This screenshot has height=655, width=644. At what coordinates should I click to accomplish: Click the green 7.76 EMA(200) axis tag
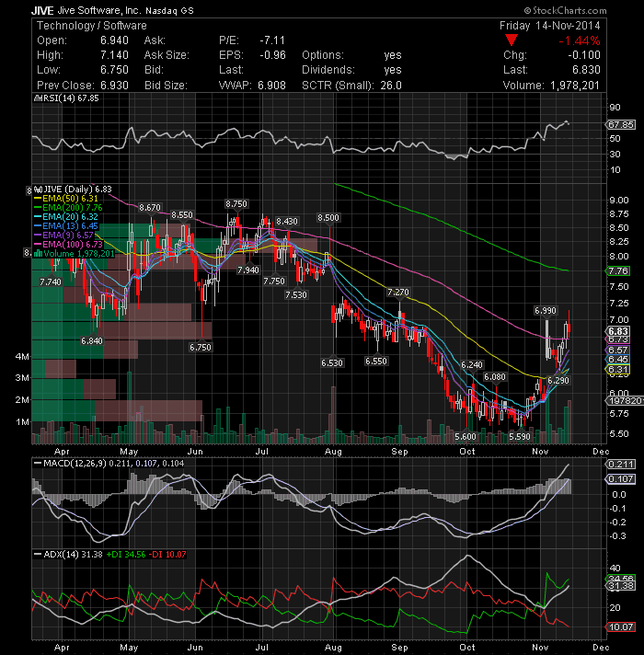pyautogui.click(x=617, y=271)
